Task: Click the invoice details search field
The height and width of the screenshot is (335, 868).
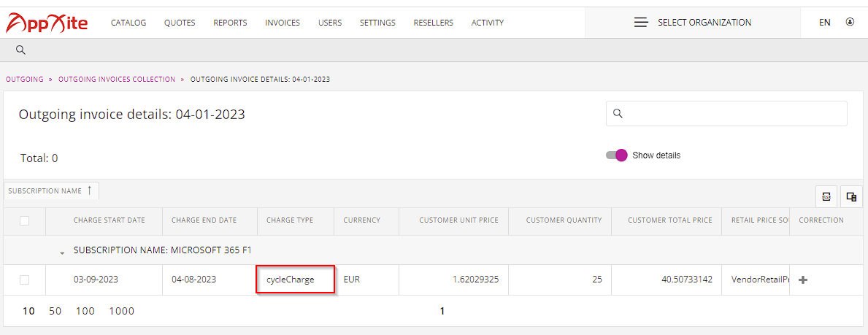Action: point(726,114)
